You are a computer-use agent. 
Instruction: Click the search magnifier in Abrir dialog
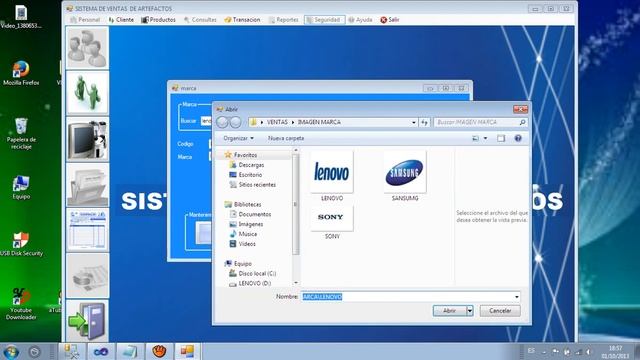(x=522, y=122)
